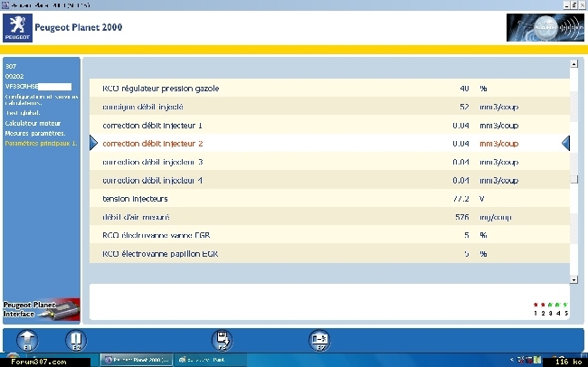Viewport: 588px width, 367px height.
Task: Click the vertical scrollbar thumb
Action: pos(574,180)
